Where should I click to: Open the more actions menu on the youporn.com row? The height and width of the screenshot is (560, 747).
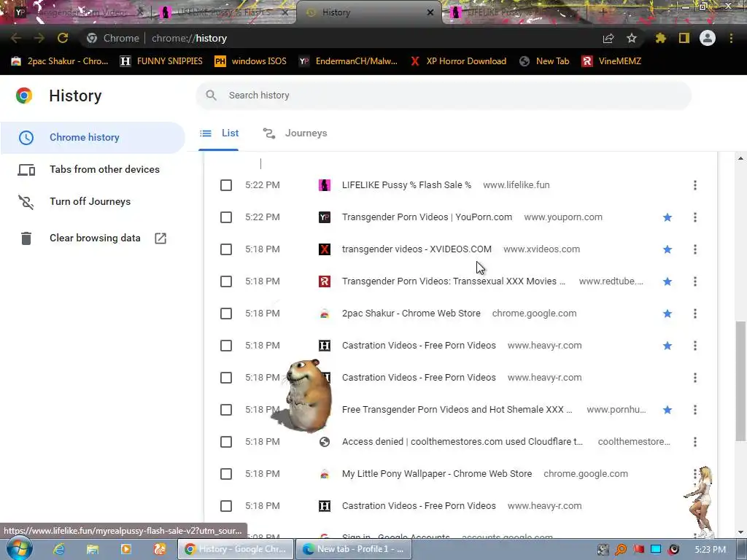(695, 217)
